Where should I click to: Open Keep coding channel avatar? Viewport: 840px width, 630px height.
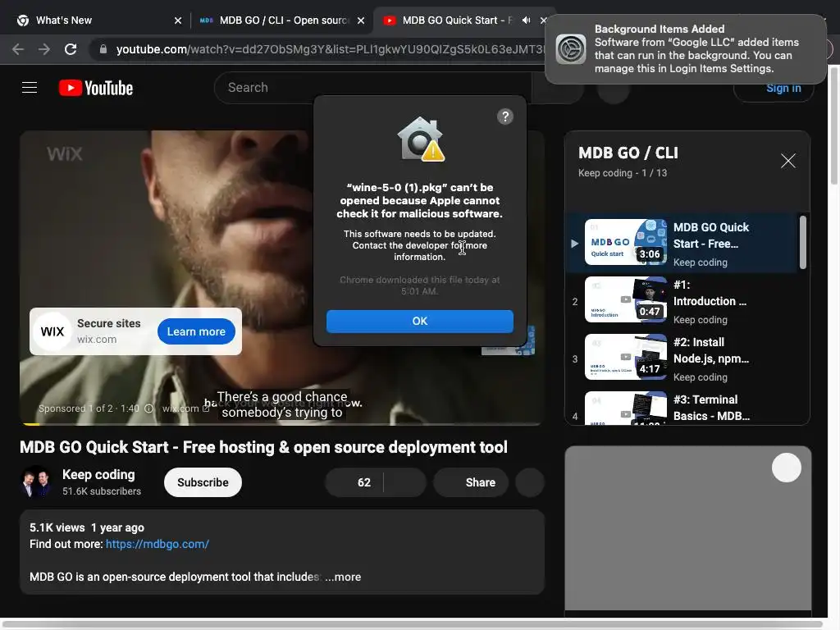click(x=36, y=482)
